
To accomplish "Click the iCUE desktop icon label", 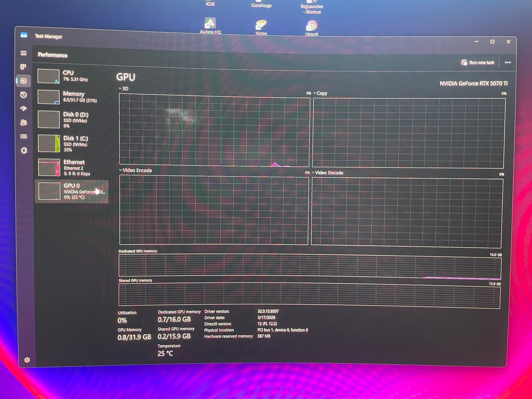I will coord(210,4).
